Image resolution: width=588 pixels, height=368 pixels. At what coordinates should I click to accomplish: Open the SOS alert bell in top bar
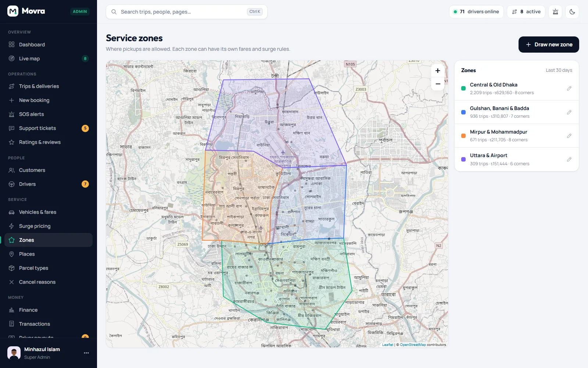click(555, 12)
